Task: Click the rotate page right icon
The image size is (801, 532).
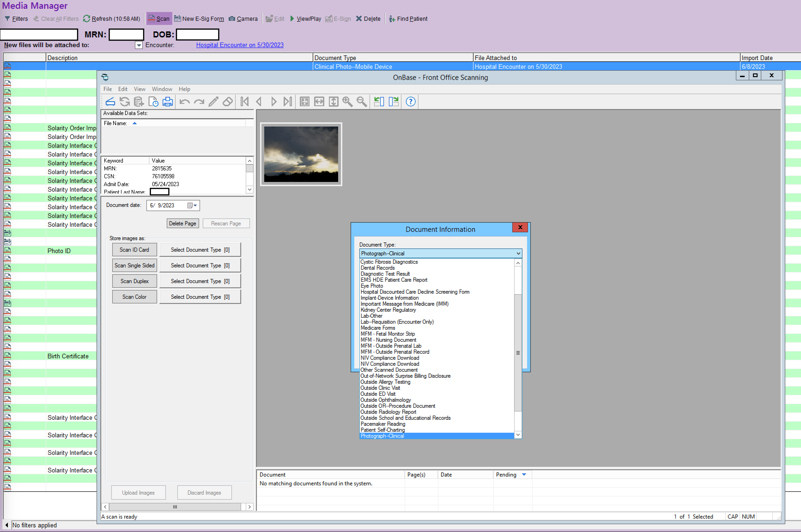Action: tap(394, 102)
